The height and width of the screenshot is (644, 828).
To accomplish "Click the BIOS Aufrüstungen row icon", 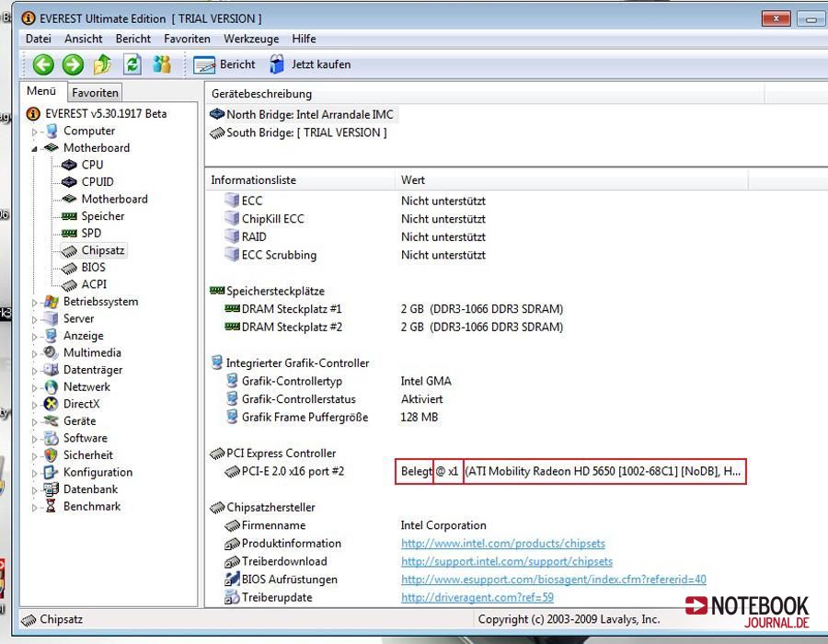I will (x=232, y=579).
